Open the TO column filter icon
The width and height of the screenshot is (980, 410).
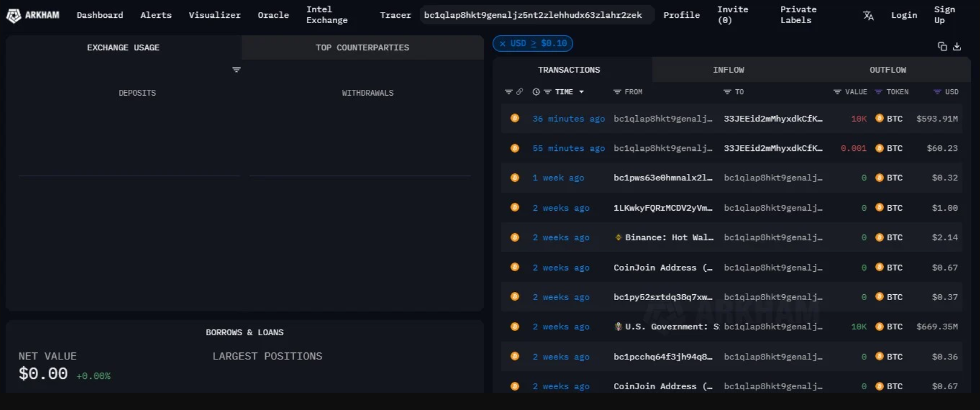(x=727, y=92)
